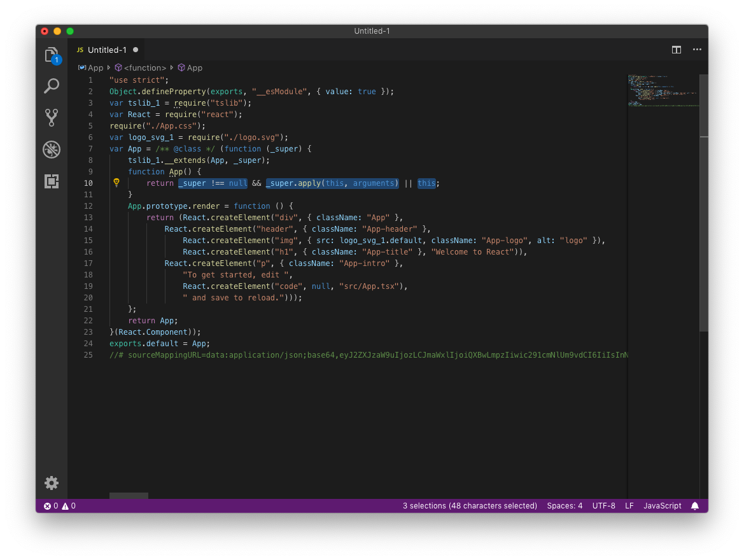Screen dimensions: 744x560
Task: Open the Manage gear menu
Action: pos(52,483)
